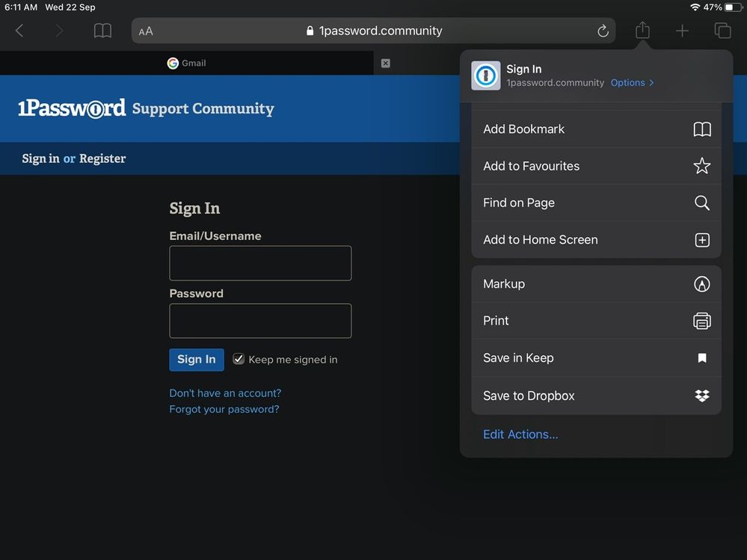The width and height of the screenshot is (747, 560).
Task: Click the blue Sign In button
Action: (x=196, y=359)
